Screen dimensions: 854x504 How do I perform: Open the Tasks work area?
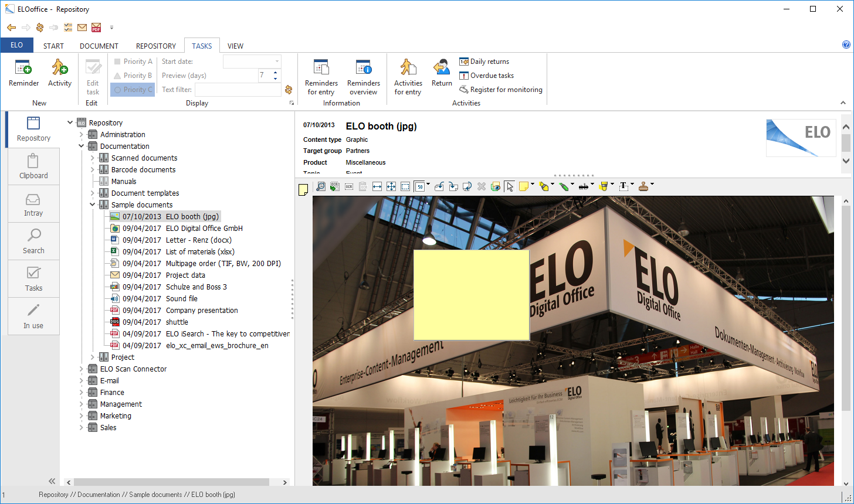(x=33, y=279)
